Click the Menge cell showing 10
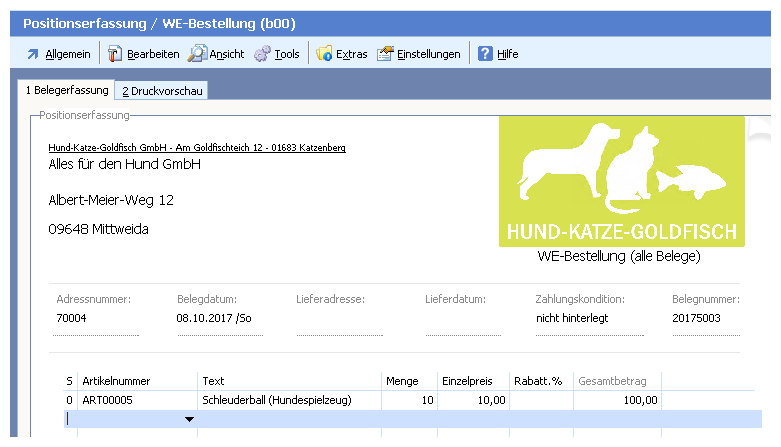This screenshot has width=781, height=447. (408, 400)
